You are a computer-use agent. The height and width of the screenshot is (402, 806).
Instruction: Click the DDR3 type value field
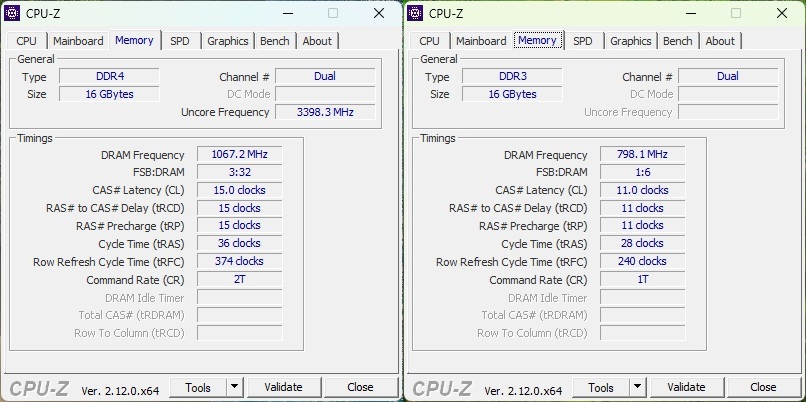pyautogui.click(x=512, y=77)
